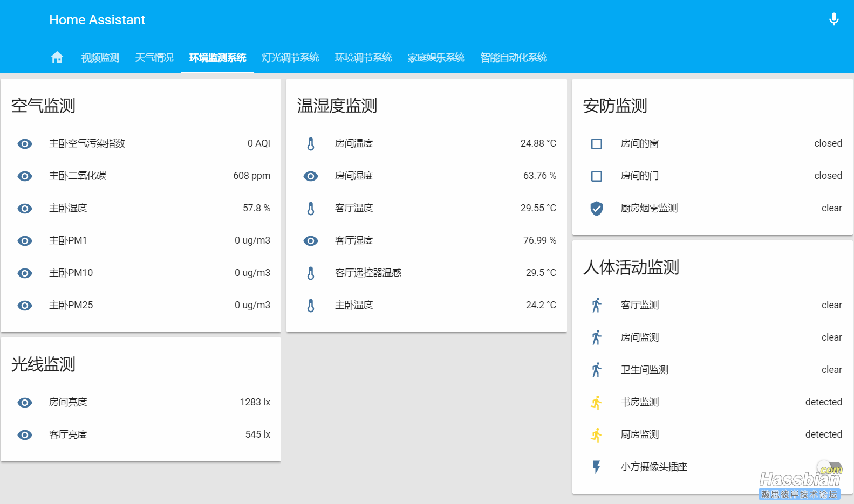Screen dimensions: 854x504
Task: Click the closed state of 房间的门
Action: (x=828, y=176)
